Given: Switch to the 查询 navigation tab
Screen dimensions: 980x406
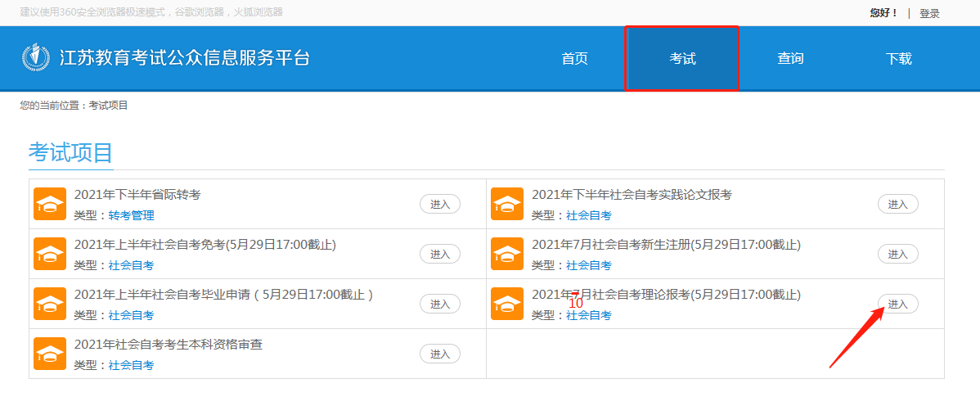Looking at the screenshot, I should (790, 59).
